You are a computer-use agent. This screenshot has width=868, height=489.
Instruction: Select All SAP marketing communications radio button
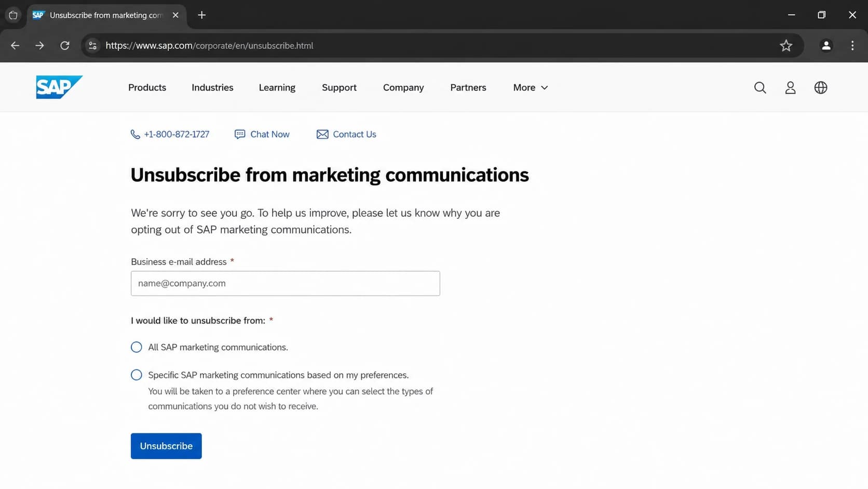[x=137, y=347]
